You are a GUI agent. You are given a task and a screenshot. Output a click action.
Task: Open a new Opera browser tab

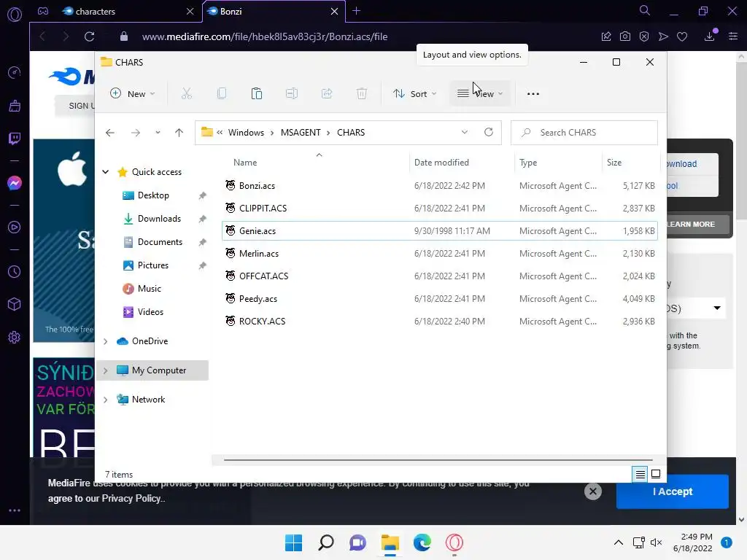tap(356, 11)
